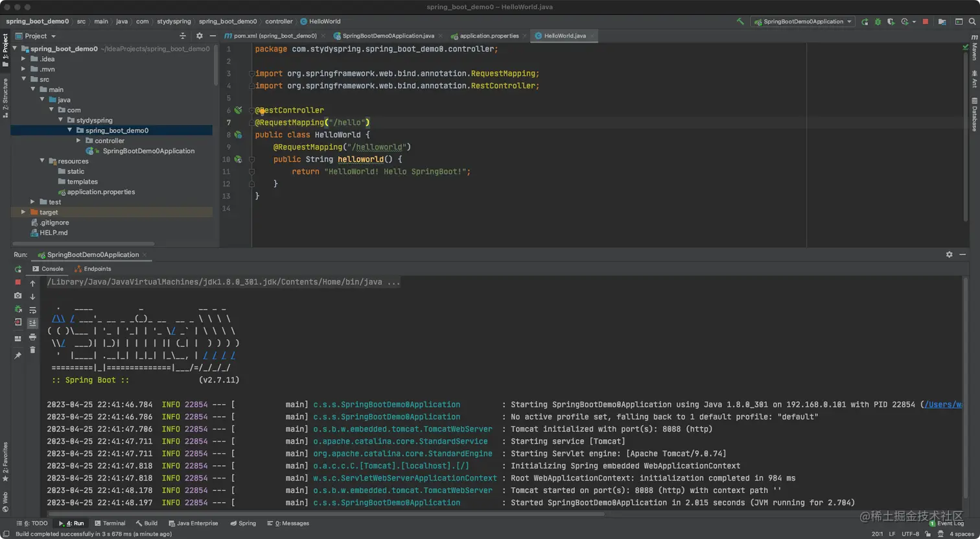The height and width of the screenshot is (539, 980).
Task: Stop the application with top toolbar red square
Action: 926,21
